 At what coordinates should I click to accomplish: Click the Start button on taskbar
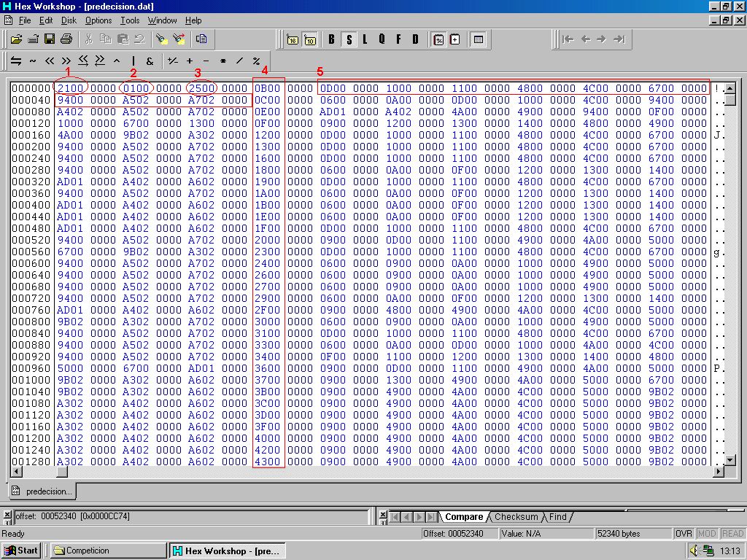tap(22, 551)
